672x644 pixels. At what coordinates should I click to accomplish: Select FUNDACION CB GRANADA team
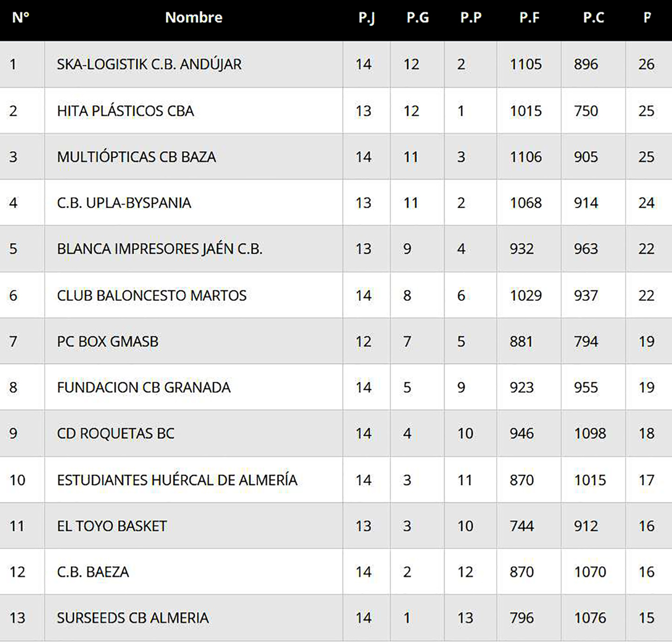click(143, 387)
